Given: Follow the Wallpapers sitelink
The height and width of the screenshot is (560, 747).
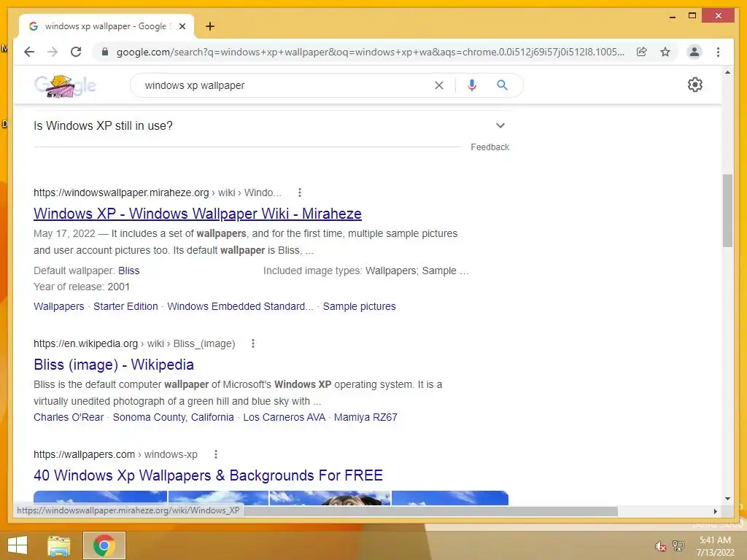Looking at the screenshot, I should click(x=58, y=306).
